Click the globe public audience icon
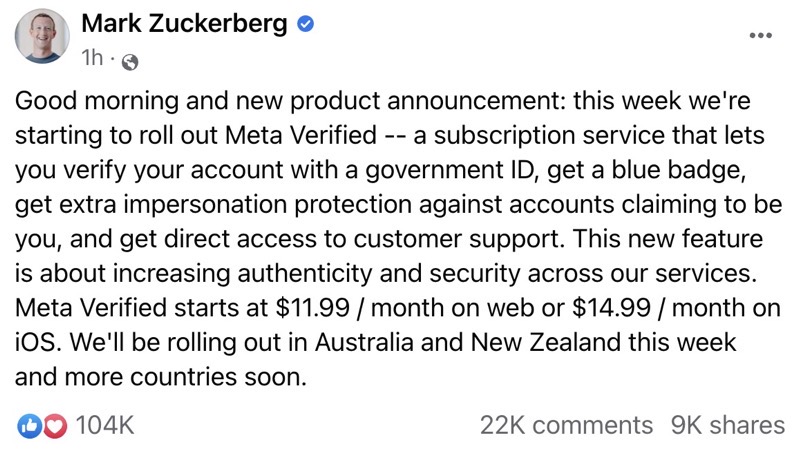The image size is (799, 456). (129, 62)
